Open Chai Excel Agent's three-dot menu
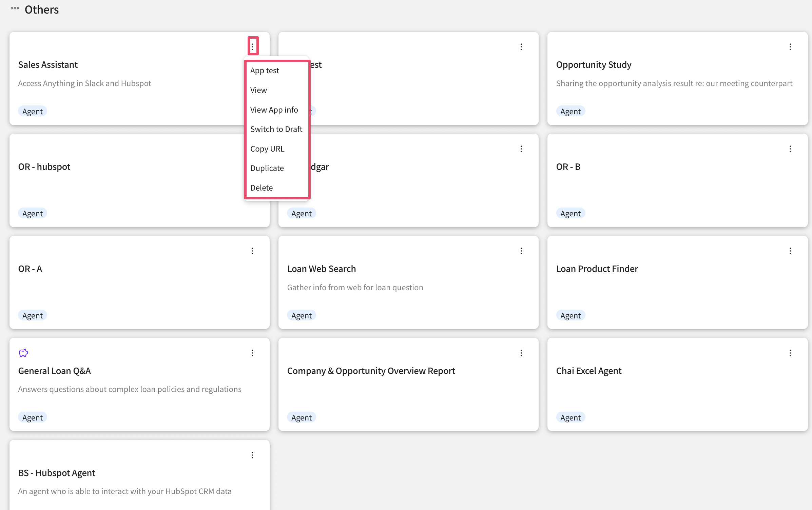812x510 pixels. coord(790,353)
